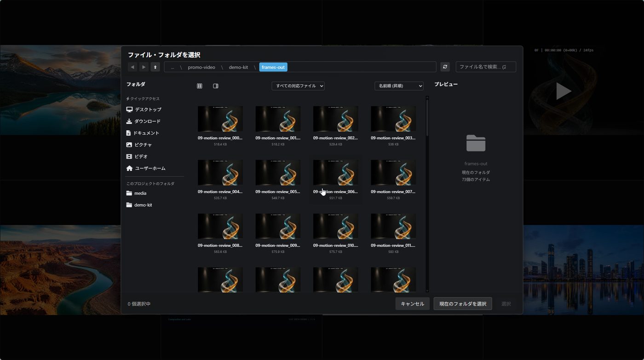Screen dimensions: 644x360
Task: Open the 名前順 (昇順) sort dropdown
Action: click(x=399, y=86)
